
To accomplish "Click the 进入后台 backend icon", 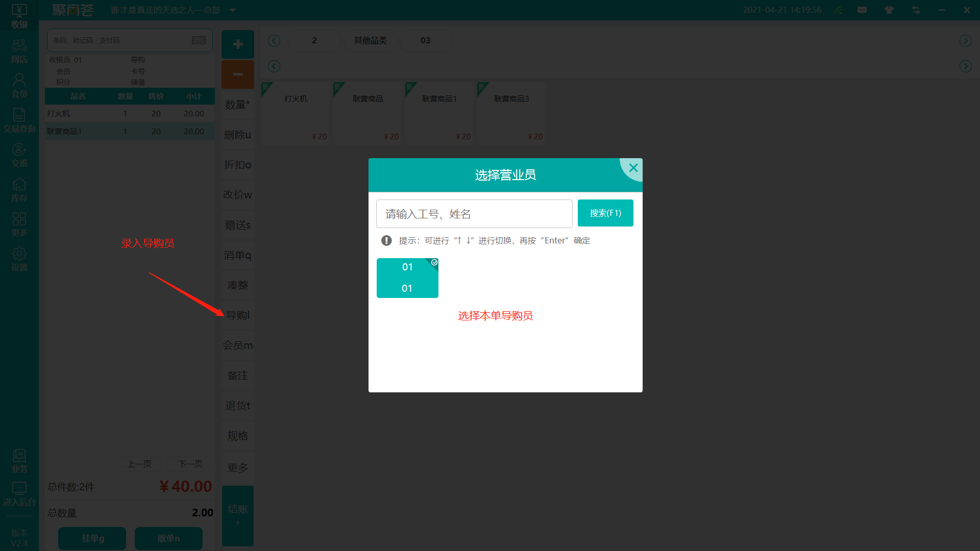I will [19, 494].
